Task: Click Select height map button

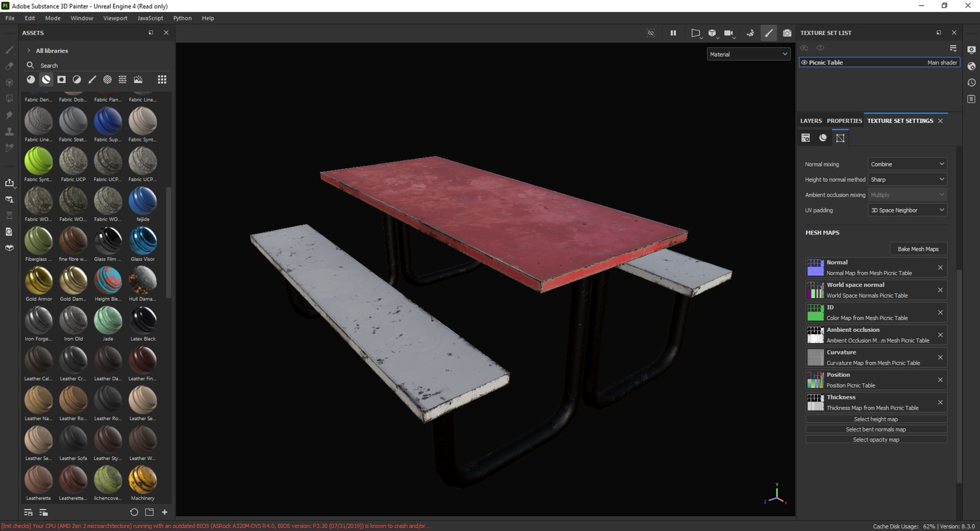Action: point(876,419)
